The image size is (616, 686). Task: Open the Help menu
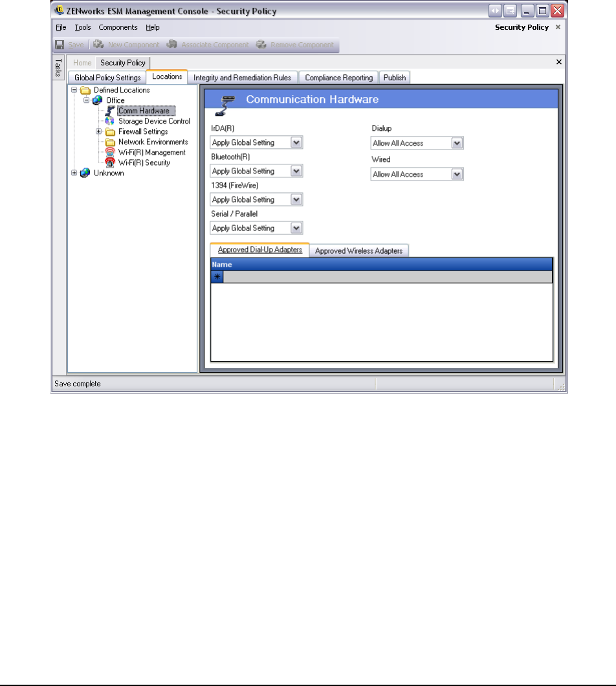(x=153, y=27)
